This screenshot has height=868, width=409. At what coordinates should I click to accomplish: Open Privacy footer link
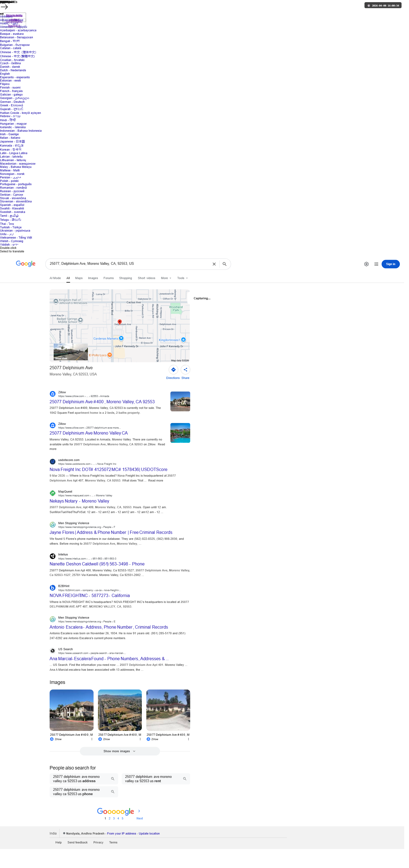(98, 842)
